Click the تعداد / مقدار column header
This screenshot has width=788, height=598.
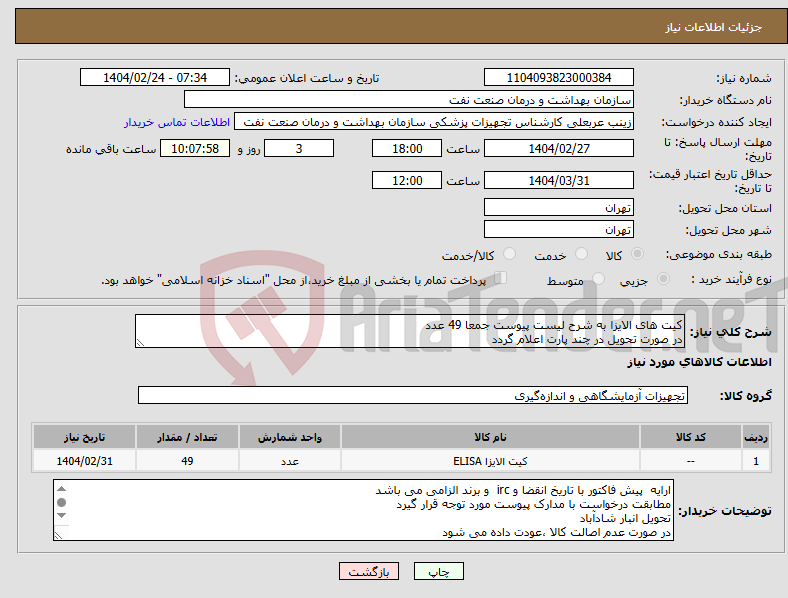click(187, 437)
